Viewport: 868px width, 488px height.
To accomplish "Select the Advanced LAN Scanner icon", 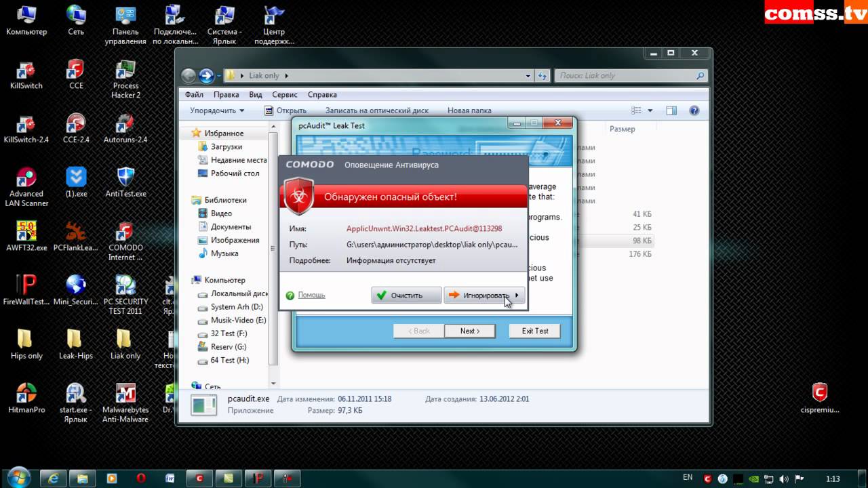I will (26, 187).
